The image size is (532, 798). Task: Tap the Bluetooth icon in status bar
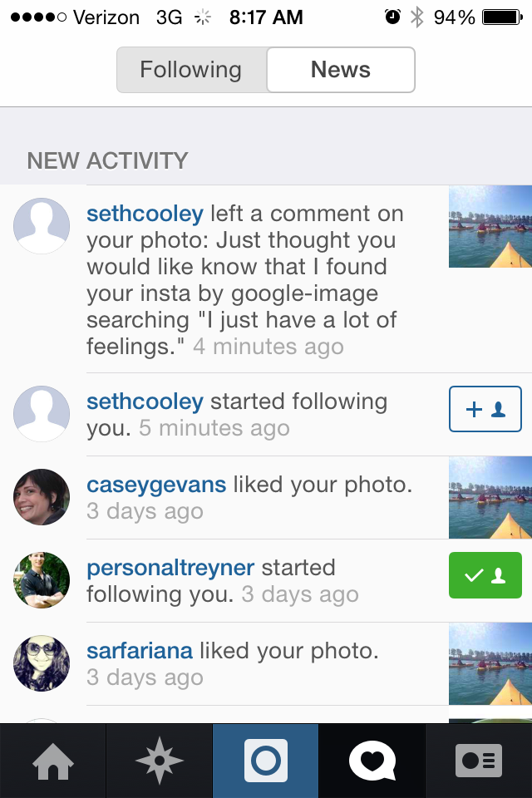click(x=417, y=17)
